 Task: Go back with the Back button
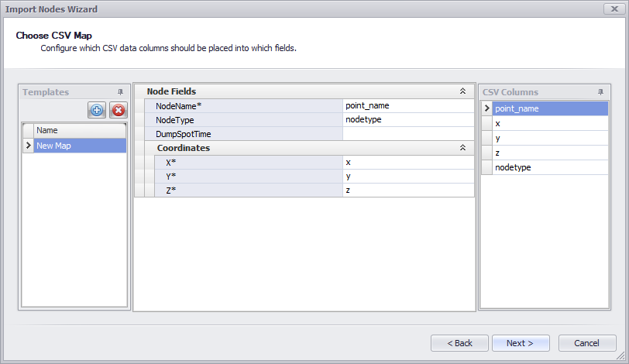coord(459,343)
